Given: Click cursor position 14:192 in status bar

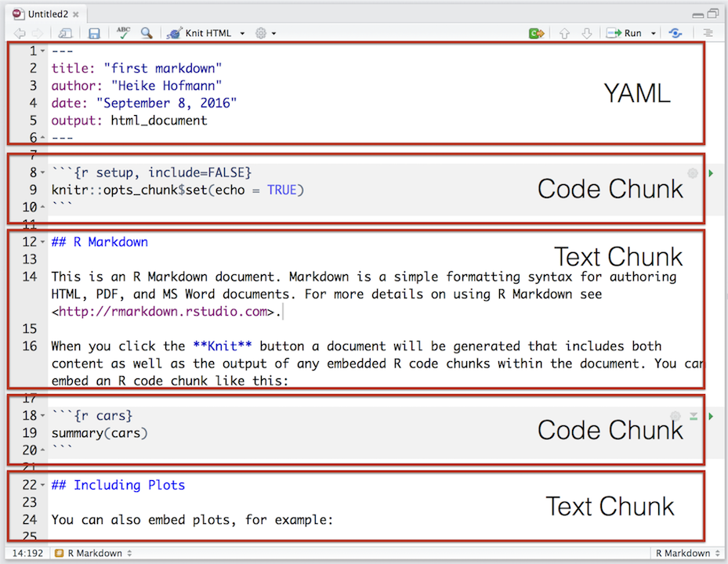Looking at the screenshot, I should [27, 553].
